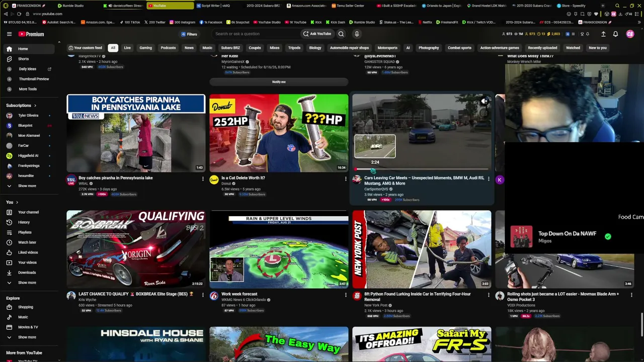Open Your videos in the sidebar

tap(27, 262)
